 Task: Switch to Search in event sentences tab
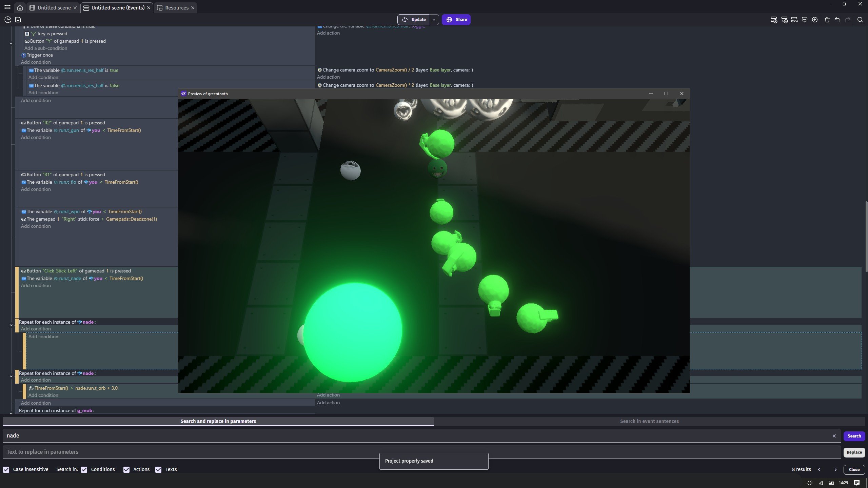tap(649, 421)
